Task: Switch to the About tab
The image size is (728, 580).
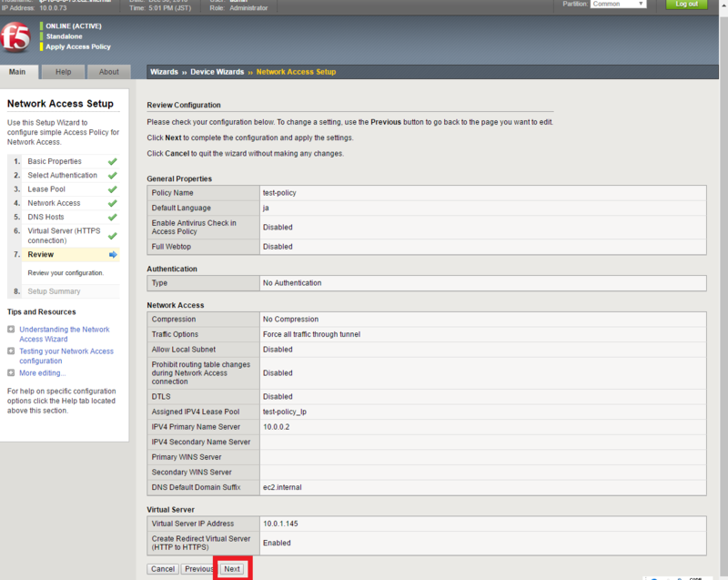Action: tap(109, 72)
